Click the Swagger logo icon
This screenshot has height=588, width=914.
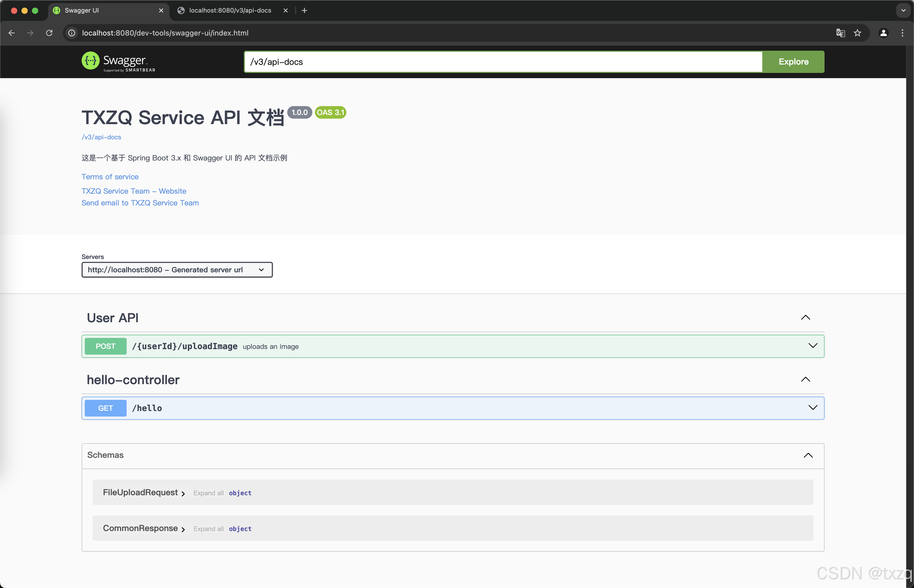tap(91, 61)
